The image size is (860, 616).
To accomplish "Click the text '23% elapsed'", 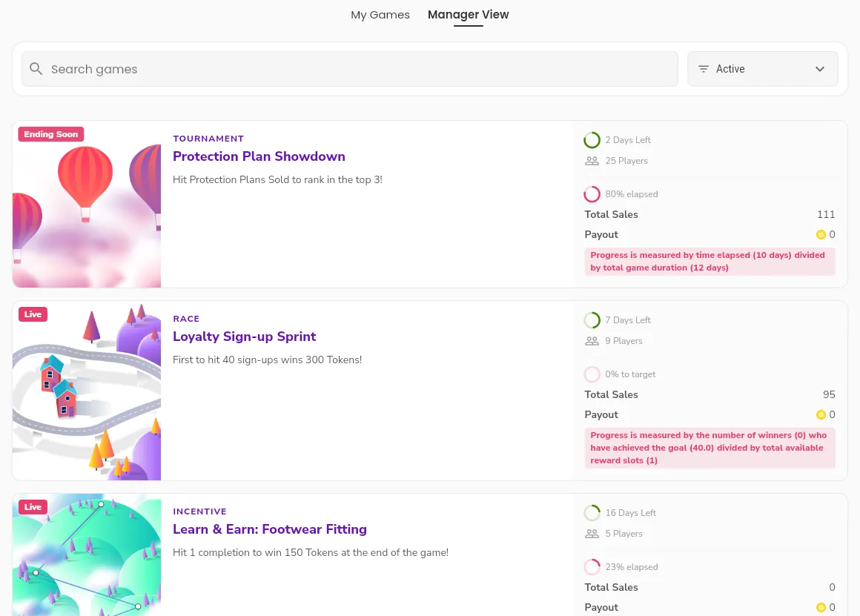I will (632, 566).
